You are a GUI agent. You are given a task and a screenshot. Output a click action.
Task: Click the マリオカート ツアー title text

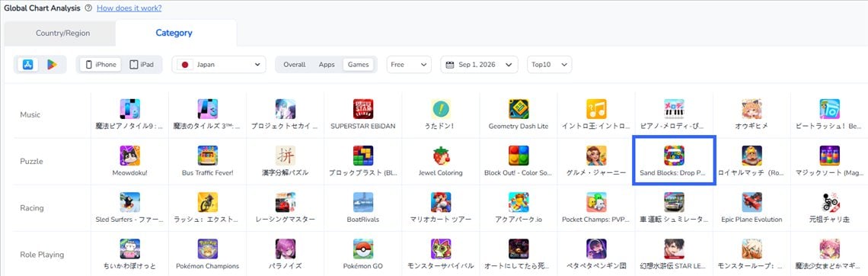[x=441, y=219]
